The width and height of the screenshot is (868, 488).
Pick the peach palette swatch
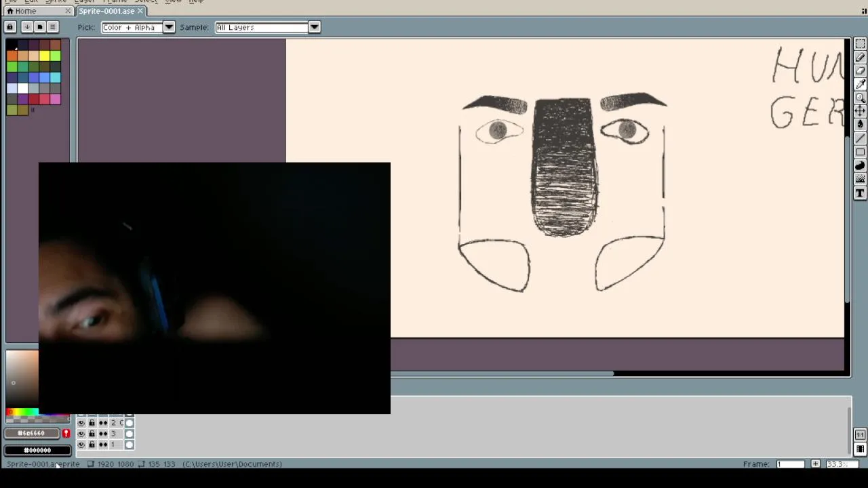pos(33,56)
